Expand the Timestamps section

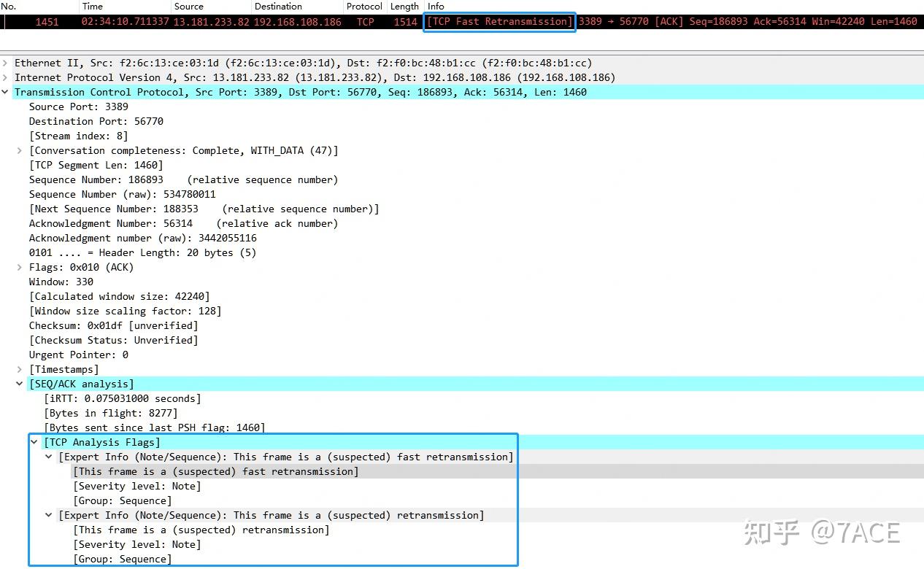pyautogui.click(x=20, y=369)
